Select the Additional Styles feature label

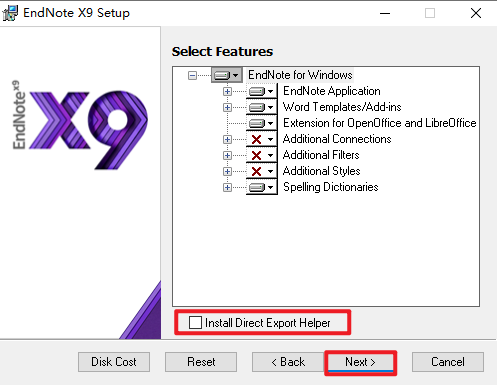click(x=322, y=171)
